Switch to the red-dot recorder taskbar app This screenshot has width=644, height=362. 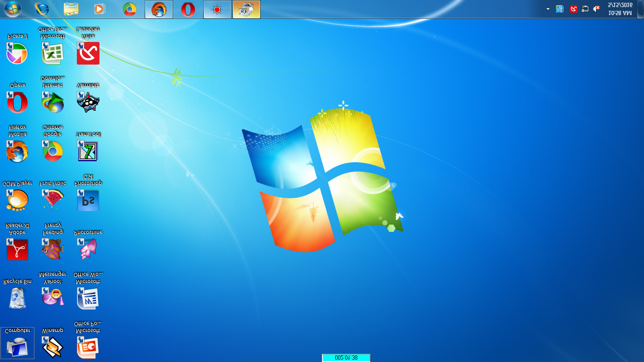(217, 9)
